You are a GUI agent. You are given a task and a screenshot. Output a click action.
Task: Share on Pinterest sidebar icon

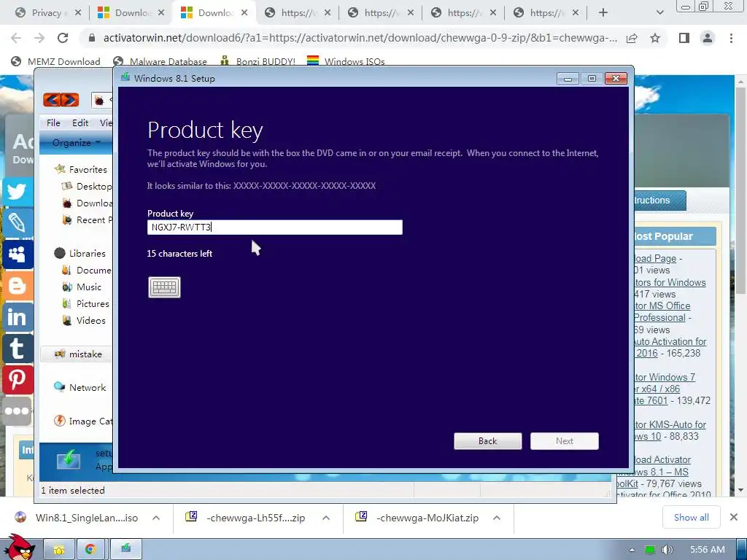click(18, 380)
